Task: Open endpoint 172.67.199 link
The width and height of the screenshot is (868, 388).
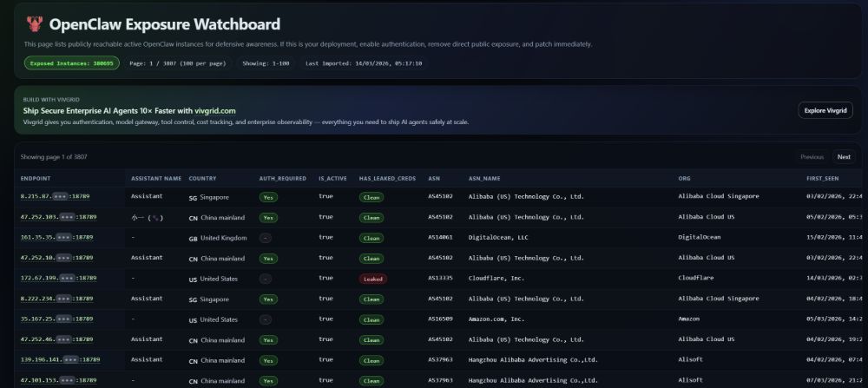Action: pyautogui.click(x=58, y=278)
